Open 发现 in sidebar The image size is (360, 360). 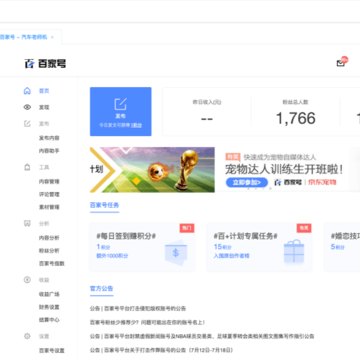click(44, 107)
